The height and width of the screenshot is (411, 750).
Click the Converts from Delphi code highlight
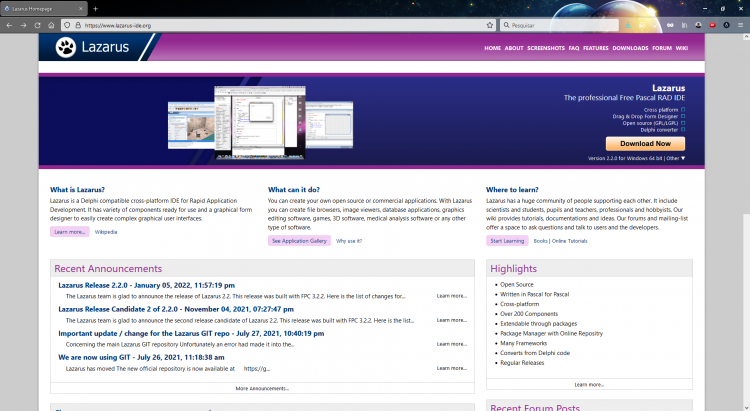(x=535, y=353)
